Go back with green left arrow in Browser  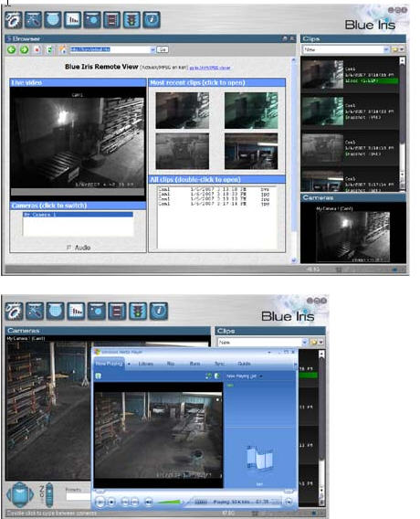coord(12,49)
